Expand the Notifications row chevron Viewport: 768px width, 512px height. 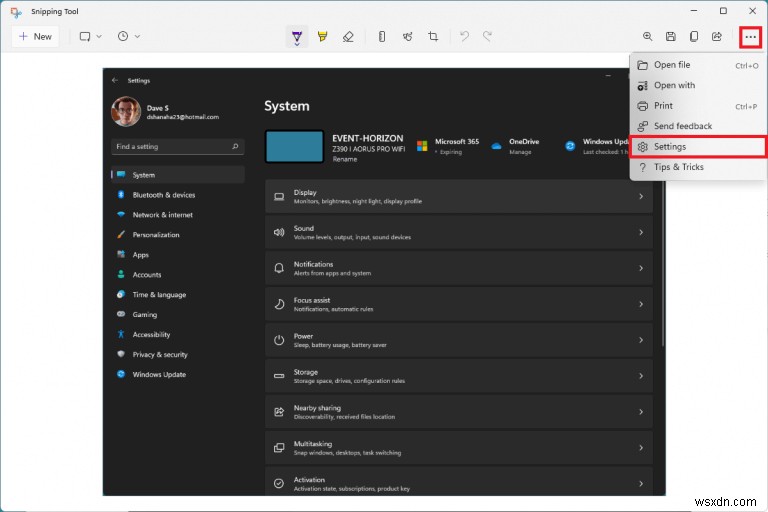[641, 268]
